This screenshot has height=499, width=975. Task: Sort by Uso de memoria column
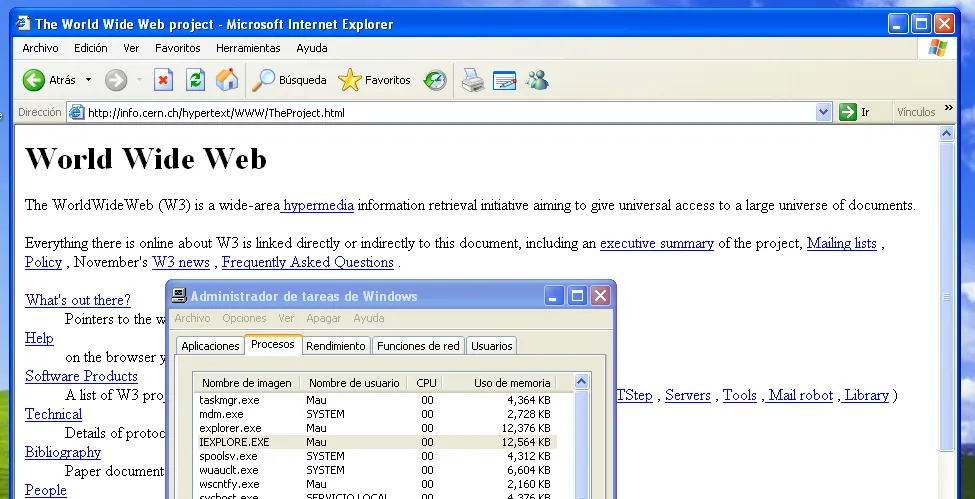[500, 383]
